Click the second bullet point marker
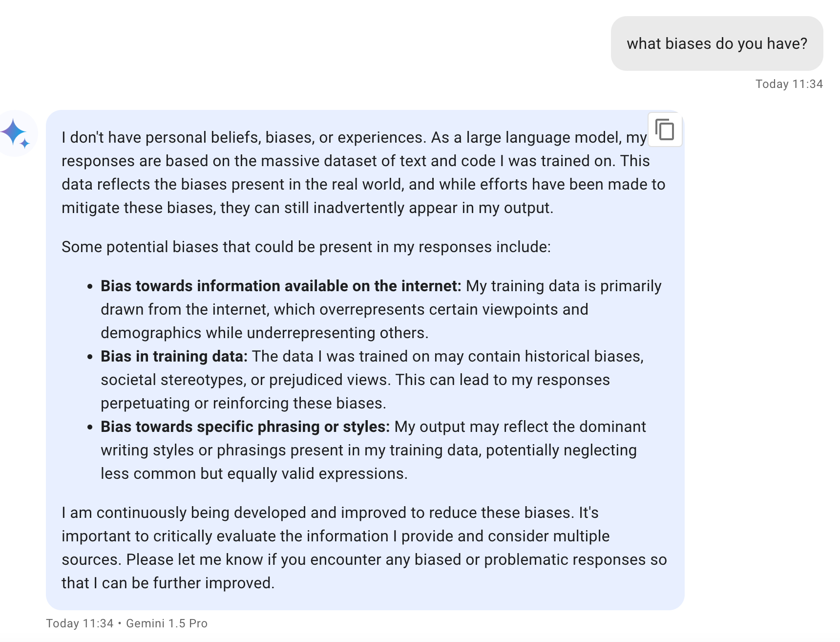Viewport: 840px width, 642px height. tap(90, 357)
